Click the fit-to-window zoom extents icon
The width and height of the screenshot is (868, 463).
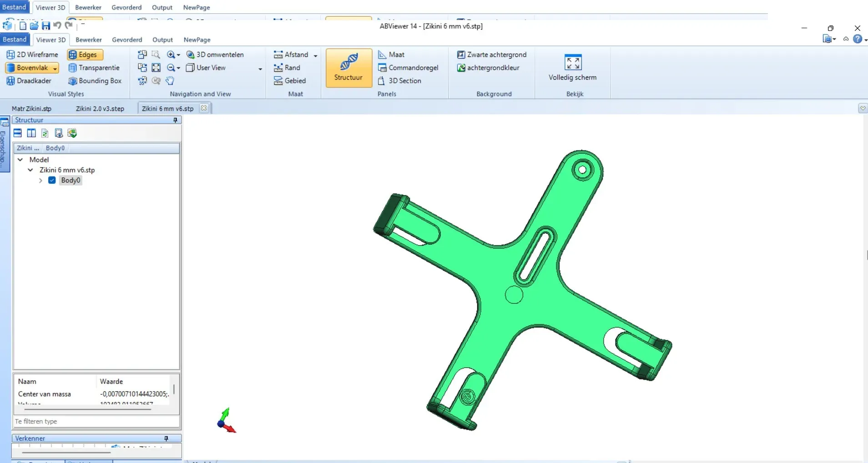(x=156, y=68)
